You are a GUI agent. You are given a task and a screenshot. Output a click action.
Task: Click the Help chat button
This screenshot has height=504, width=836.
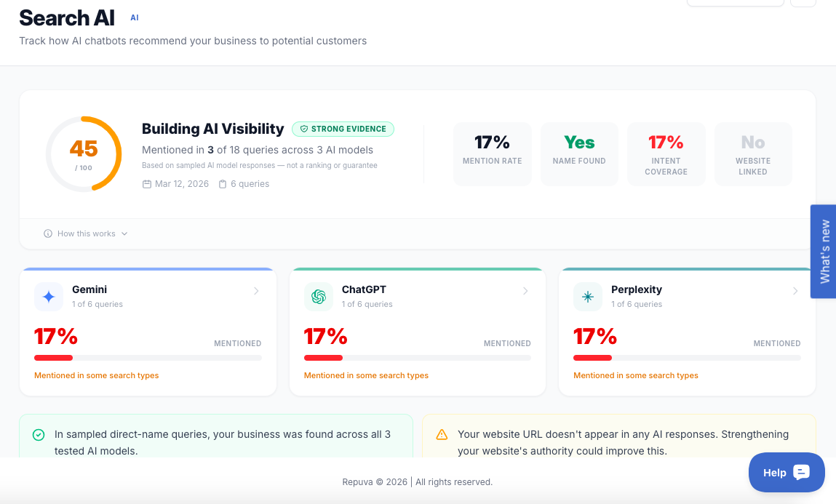tap(787, 473)
